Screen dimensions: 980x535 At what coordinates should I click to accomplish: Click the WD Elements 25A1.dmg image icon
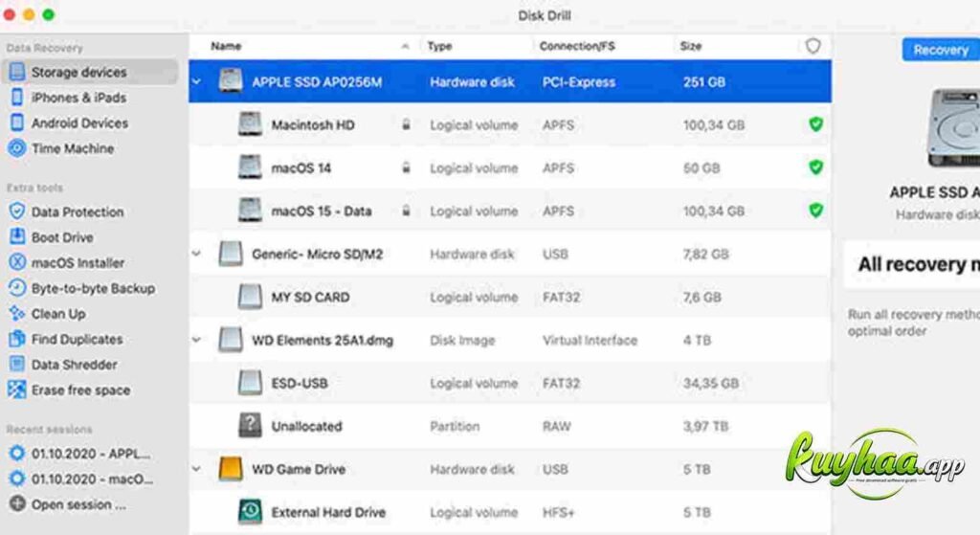[231, 340]
